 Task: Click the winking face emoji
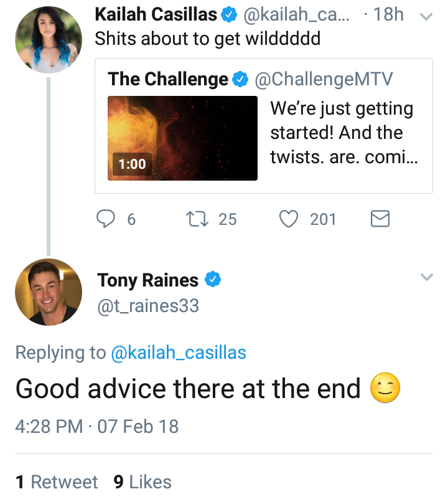coord(385,387)
